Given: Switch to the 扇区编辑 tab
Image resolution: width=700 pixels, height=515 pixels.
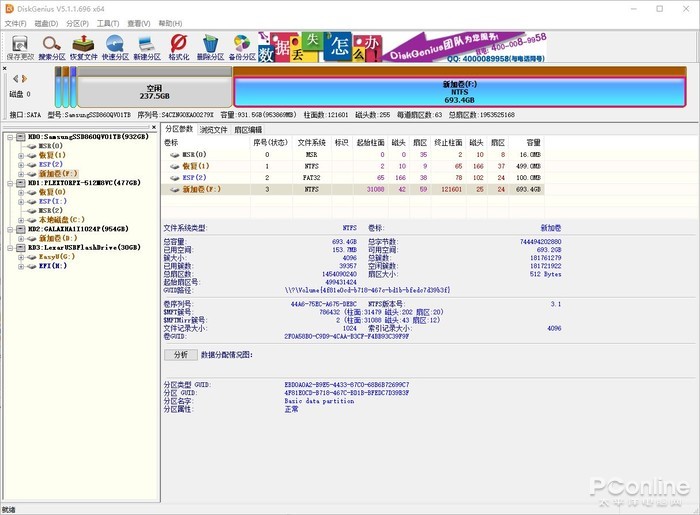Looking at the screenshot, I should (x=248, y=129).
